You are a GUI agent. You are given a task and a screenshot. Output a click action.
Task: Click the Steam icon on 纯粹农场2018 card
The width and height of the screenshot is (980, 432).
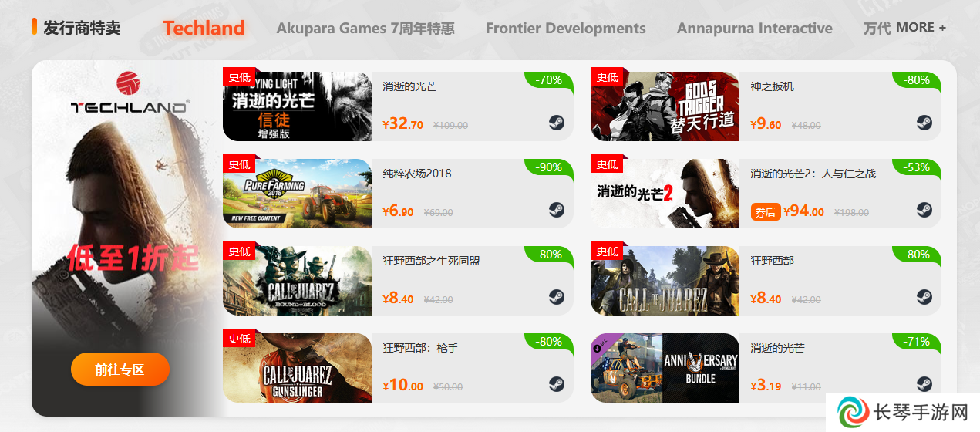coord(557,210)
